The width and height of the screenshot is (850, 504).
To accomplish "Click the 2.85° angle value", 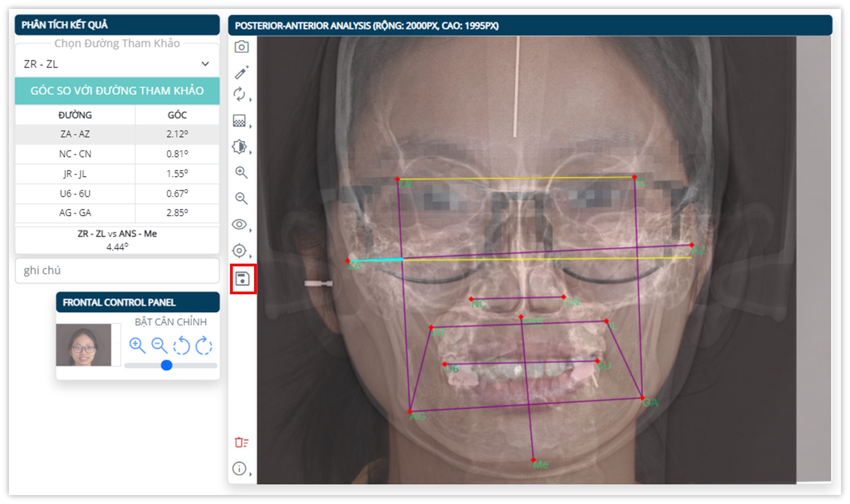I will [x=177, y=213].
